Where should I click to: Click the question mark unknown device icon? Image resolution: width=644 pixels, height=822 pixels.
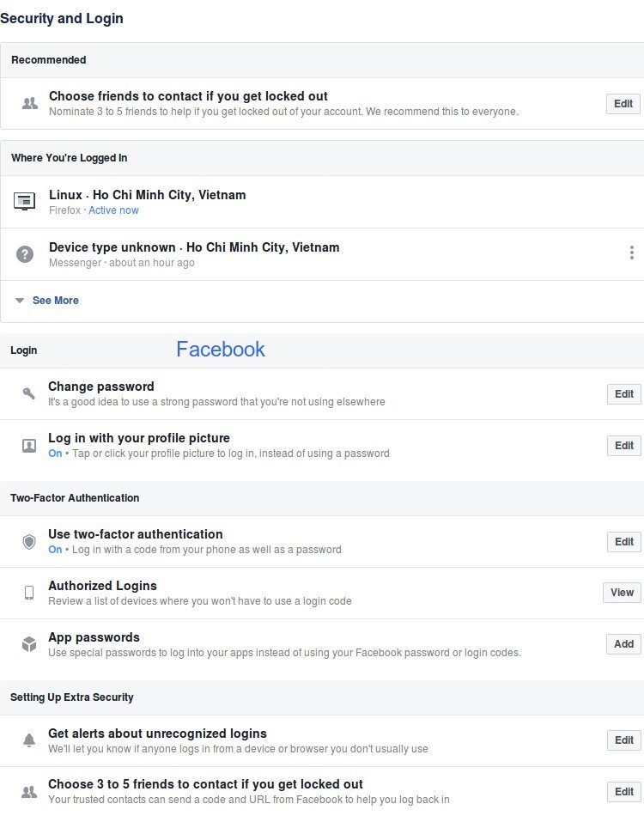[25, 254]
